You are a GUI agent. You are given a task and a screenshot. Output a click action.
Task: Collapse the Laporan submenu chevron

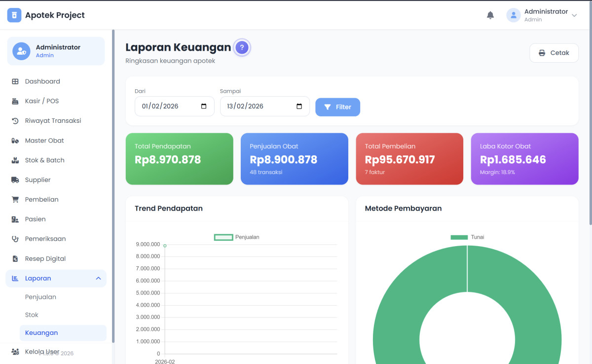98,278
